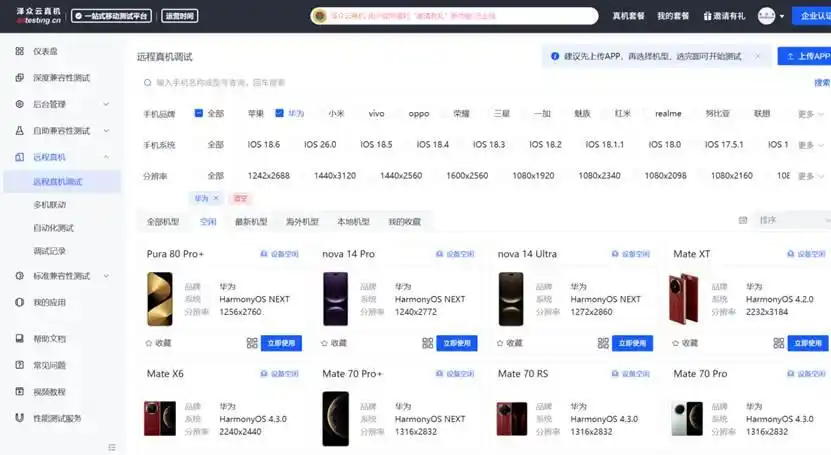Expand the 自助兼容性测试 submenu chevron

(106, 131)
